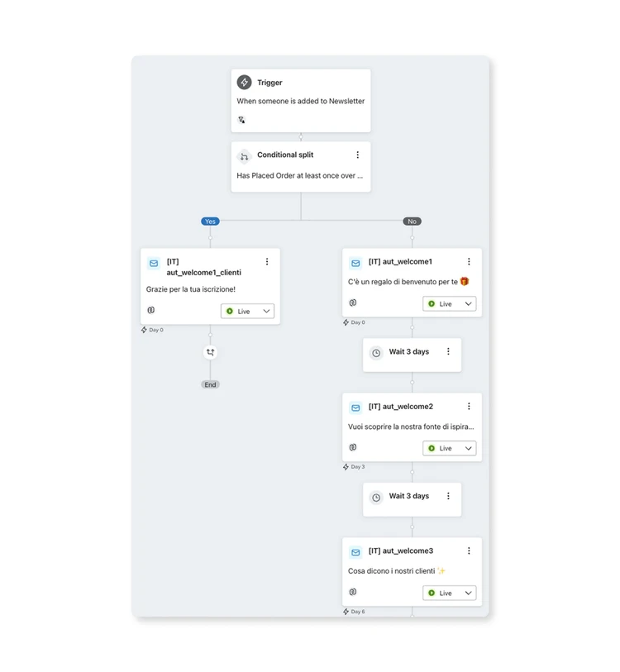The width and height of the screenshot is (620, 672).
Task: Click the filter icon under the Trigger text
Action: pos(241,120)
